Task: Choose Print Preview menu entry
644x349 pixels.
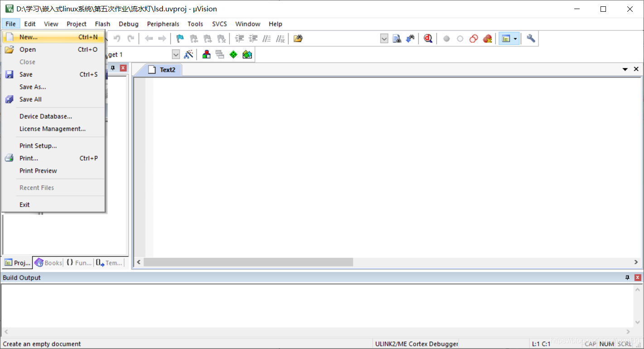Action: [x=54, y=171]
